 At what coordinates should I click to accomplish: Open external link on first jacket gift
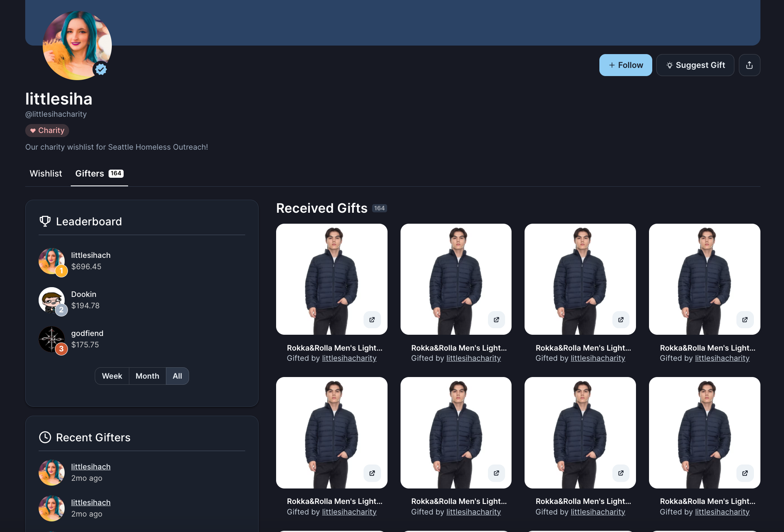(372, 320)
